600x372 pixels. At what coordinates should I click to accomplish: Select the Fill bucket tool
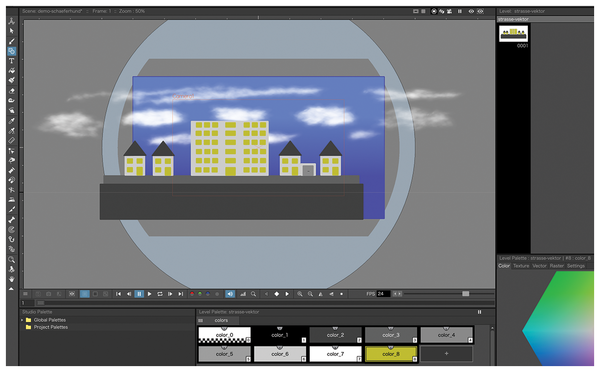11,71
